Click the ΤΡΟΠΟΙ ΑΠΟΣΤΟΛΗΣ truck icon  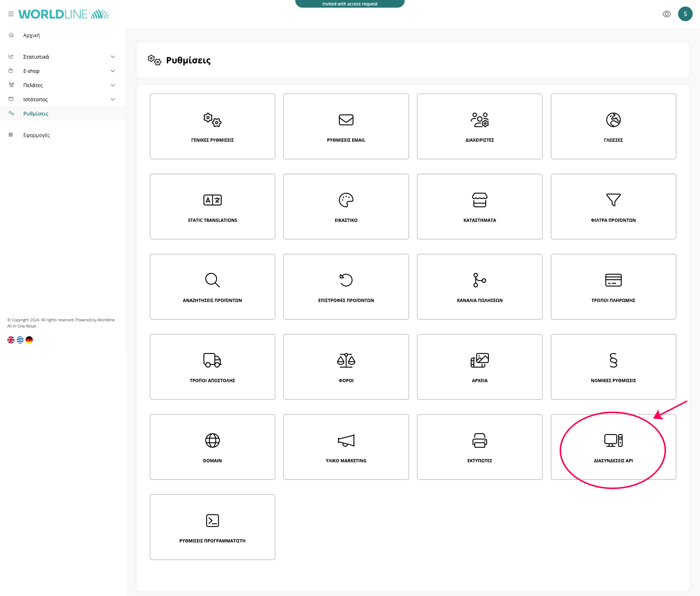click(x=212, y=360)
